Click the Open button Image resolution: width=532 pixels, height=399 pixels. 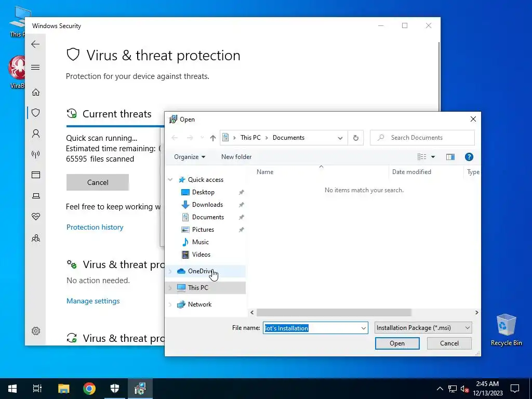[397, 343]
